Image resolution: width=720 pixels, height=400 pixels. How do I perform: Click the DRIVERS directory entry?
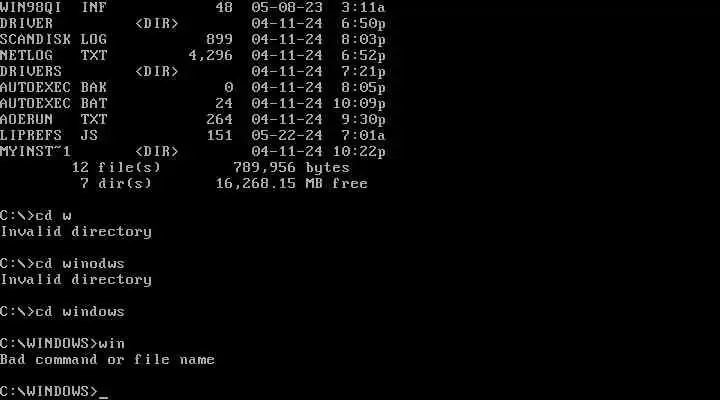[192, 72]
